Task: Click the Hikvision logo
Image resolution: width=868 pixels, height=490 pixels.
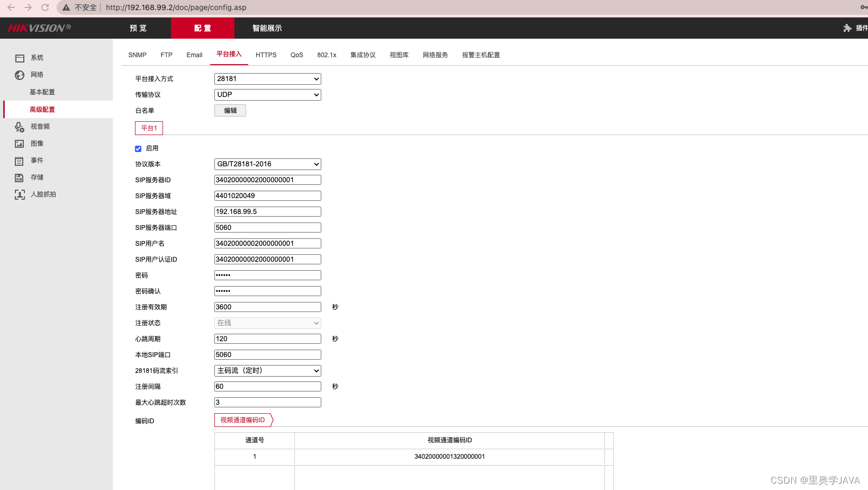Action: point(39,28)
